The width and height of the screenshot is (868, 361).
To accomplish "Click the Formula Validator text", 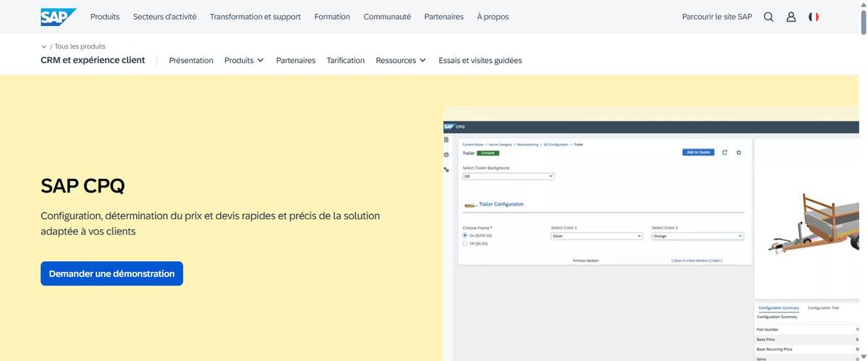I will (x=586, y=260).
